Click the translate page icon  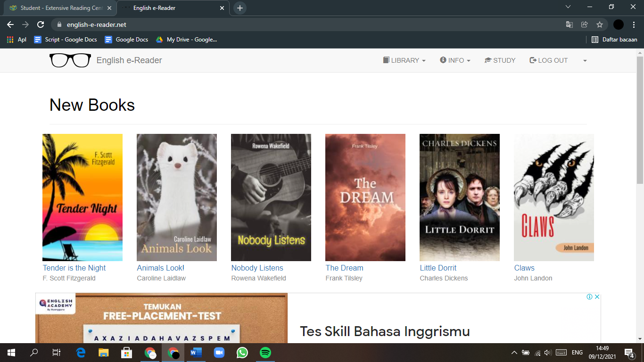tap(570, 25)
